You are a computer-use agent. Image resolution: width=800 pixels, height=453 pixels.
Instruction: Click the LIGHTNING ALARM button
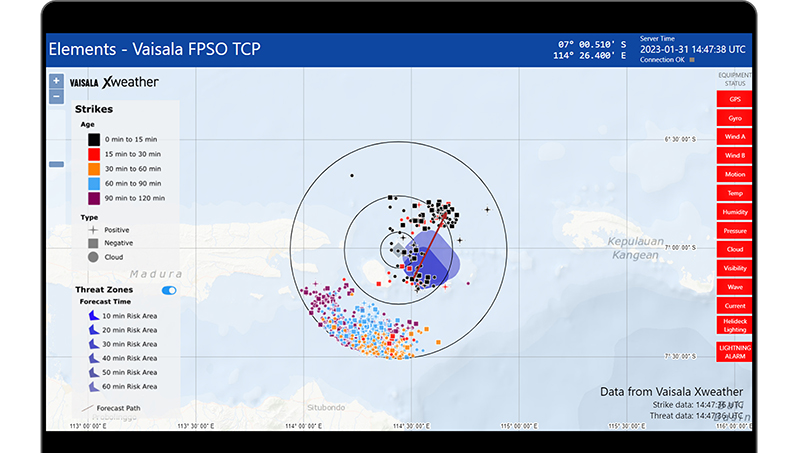[x=735, y=350]
